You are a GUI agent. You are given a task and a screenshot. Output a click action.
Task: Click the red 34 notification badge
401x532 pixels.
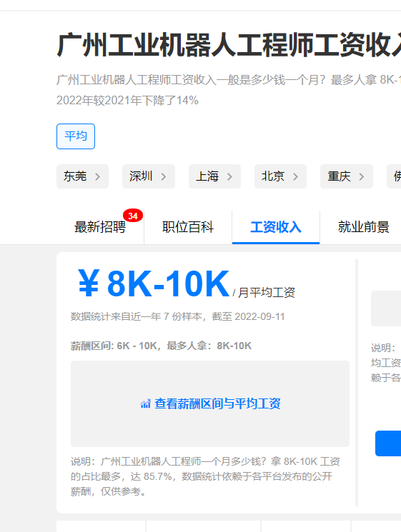pos(133,216)
